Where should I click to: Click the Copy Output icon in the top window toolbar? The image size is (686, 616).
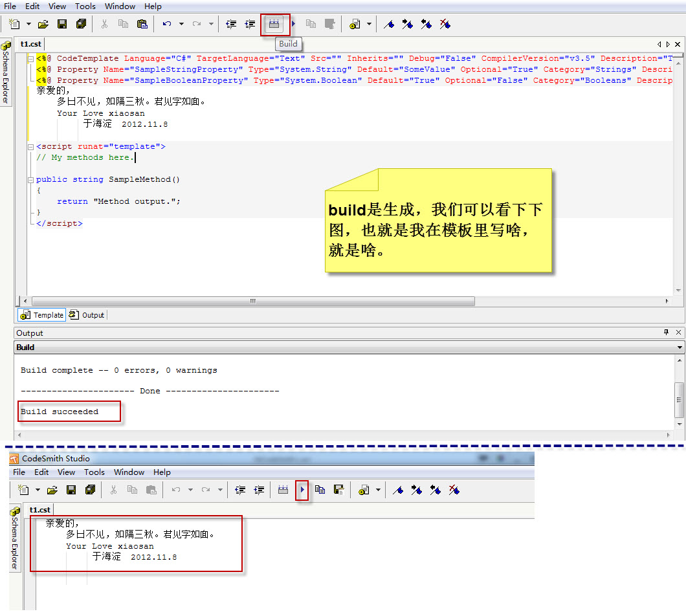(x=311, y=24)
